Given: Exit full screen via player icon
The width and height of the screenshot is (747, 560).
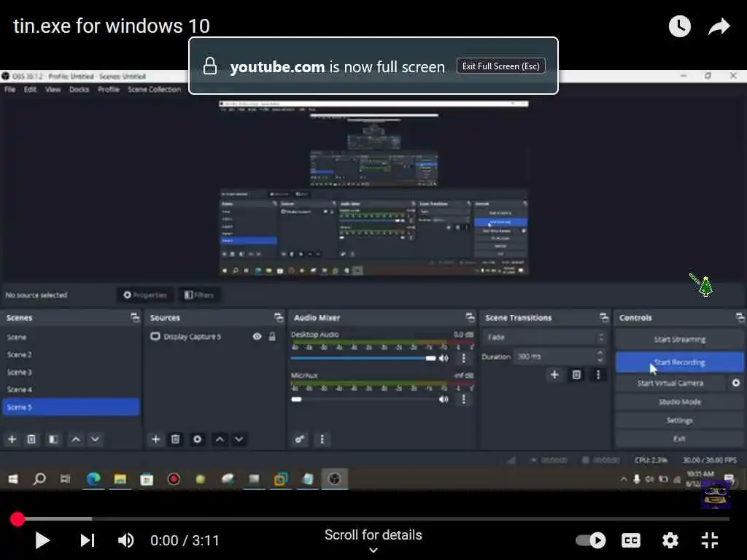Looking at the screenshot, I should (x=709, y=540).
